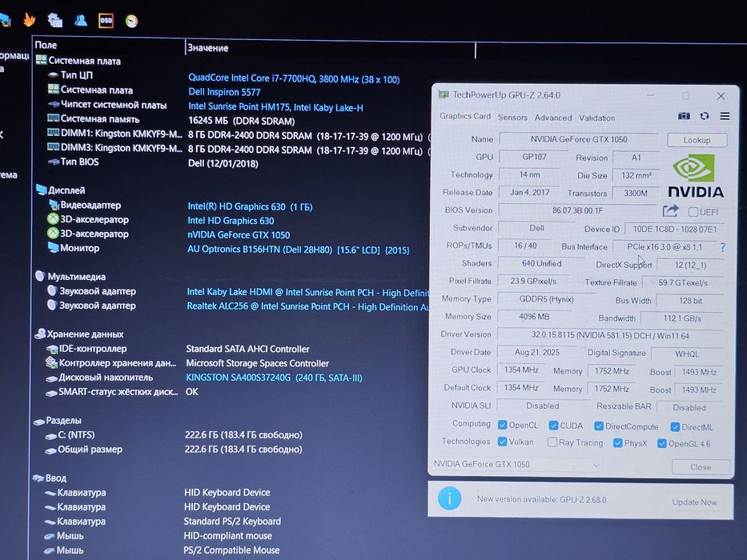This screenshot has height=560, width=747.
Task: Click the round gauge icon in the toolbar
Action: click(x=131, y=21)
